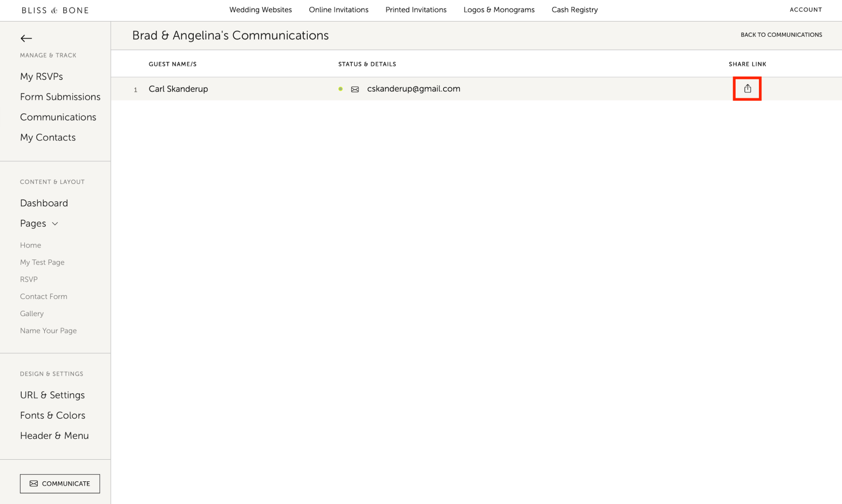
Task: Click the back arrow in the sidebar
Action: tap(26, 38)
